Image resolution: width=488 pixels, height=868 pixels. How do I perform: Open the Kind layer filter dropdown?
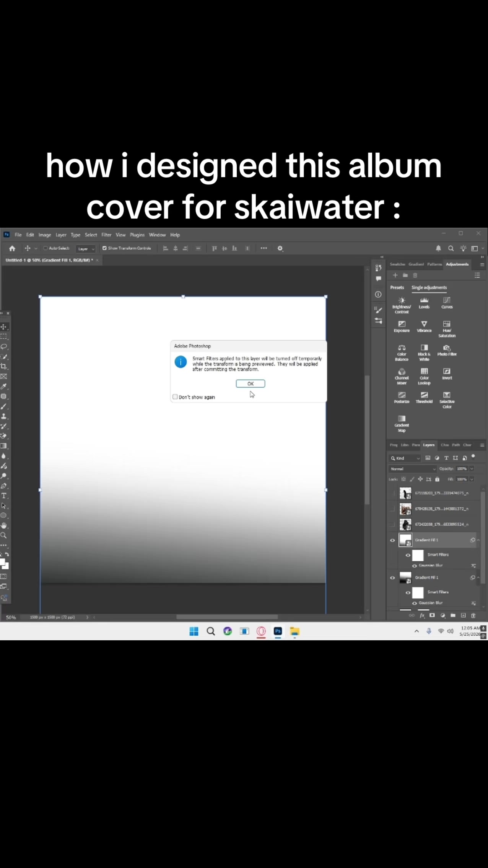[405, 458]
